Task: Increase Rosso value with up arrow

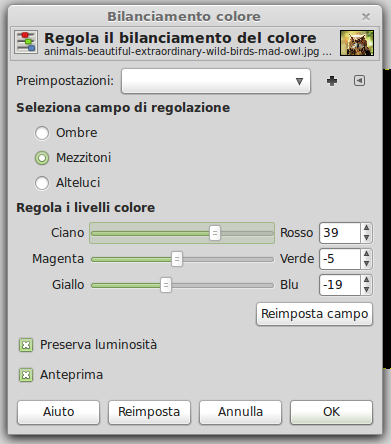Action: [366, 228]
